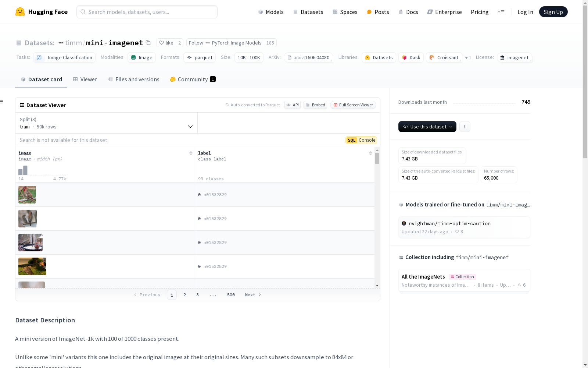Sort the label column
Viewport: 588px width, 368px height.
click(x=370, y=153)
